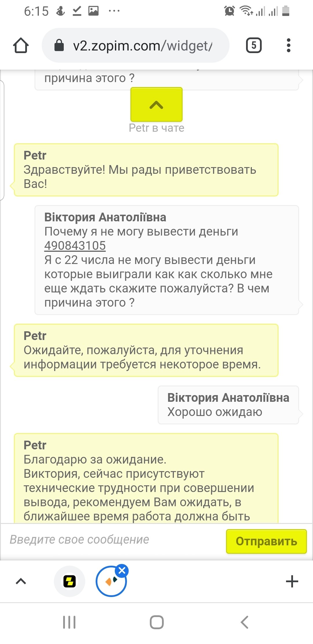Open the tab switcher showing 5 tabs

(x=254, y=46)
